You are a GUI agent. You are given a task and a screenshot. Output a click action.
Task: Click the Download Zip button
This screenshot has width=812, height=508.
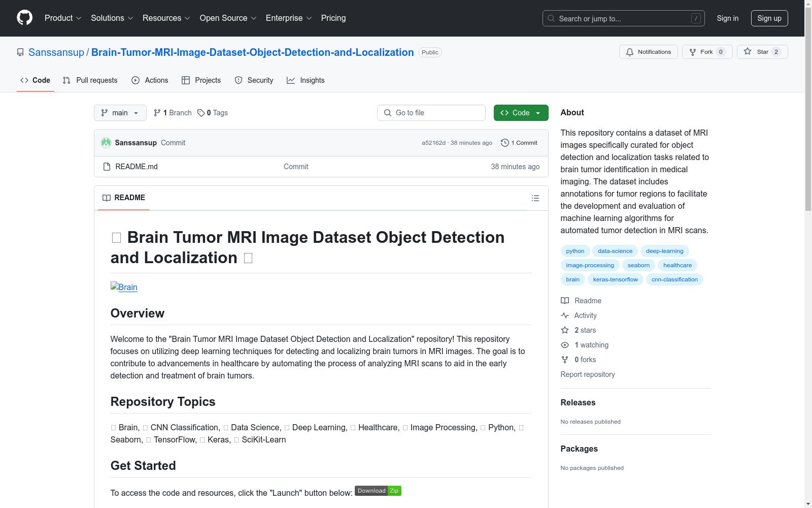click(378, 491)
